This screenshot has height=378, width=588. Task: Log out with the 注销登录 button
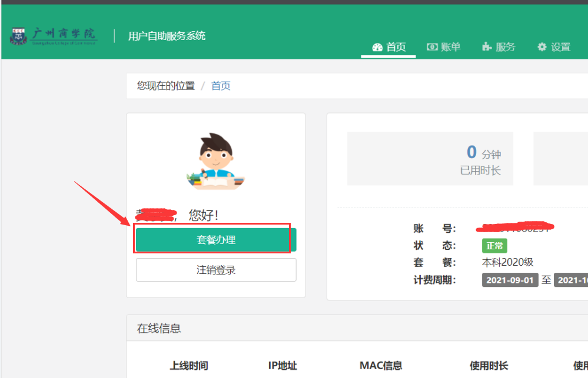[216, 270]
